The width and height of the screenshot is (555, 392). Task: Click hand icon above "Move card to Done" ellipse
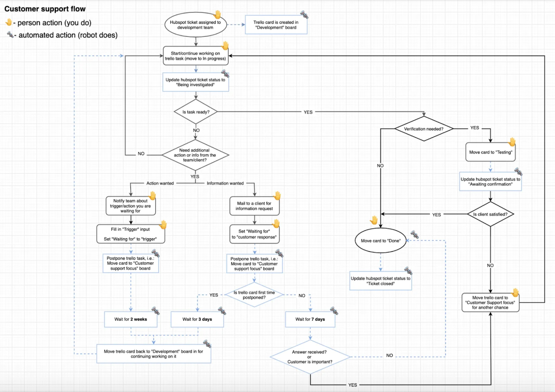click(374, 219)
